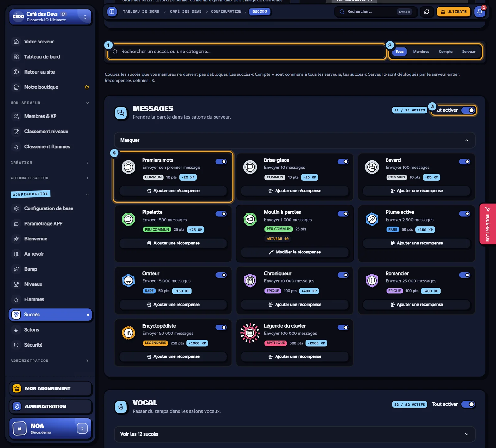Toggle Tout activer for Vocal category
This screenshot has height=448, width=496.
point(468,404)
